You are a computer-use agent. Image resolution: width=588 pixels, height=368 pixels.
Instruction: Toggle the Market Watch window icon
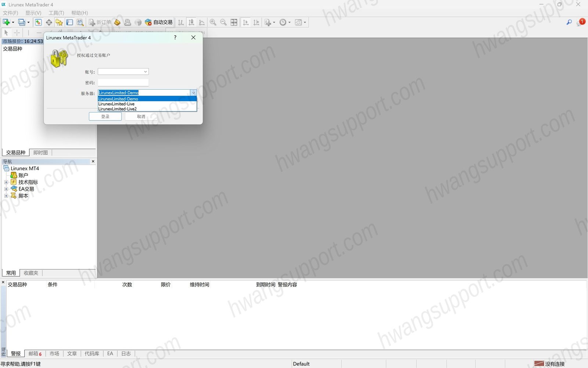click(38, 22)
